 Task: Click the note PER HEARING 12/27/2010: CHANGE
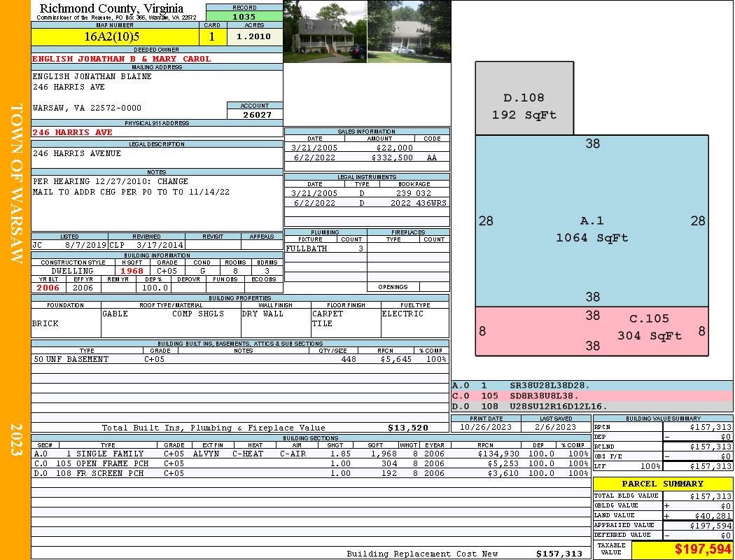pyautogui.click(x=110, y=181)
